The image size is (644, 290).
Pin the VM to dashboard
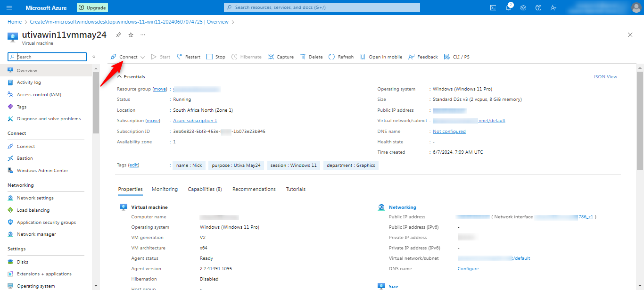(x=118, y=35)
